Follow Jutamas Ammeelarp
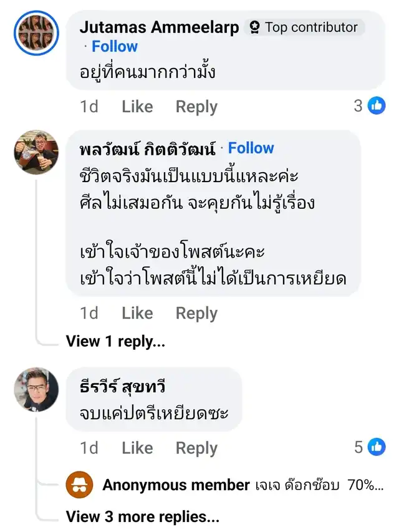399x532 pixels. coord(115,47)
